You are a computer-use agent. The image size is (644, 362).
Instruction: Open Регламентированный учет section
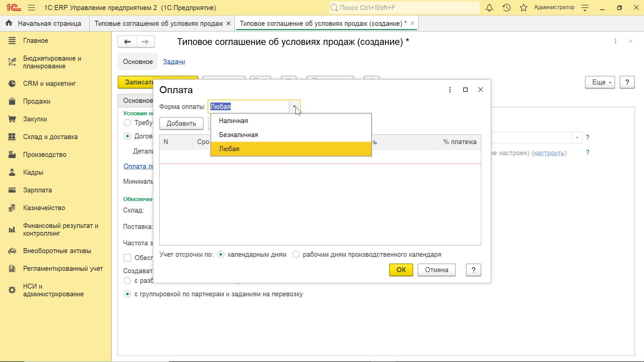pyautogui.click(x=56, y=268)
